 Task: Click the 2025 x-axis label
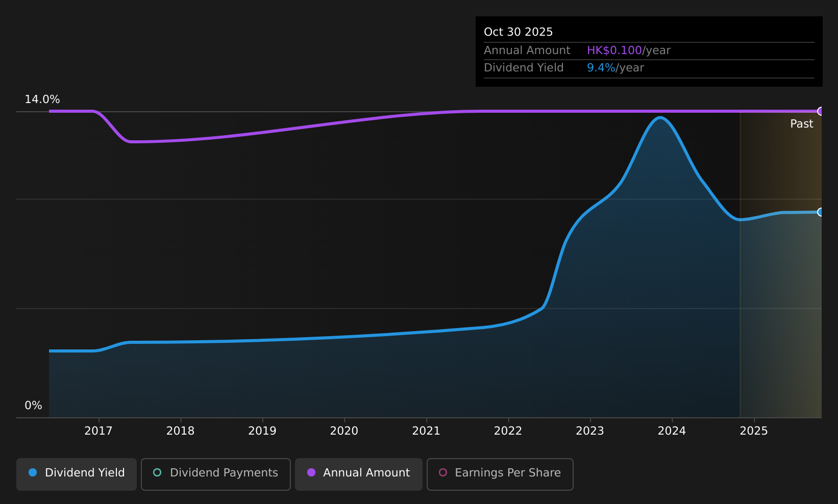pos(754,431)
